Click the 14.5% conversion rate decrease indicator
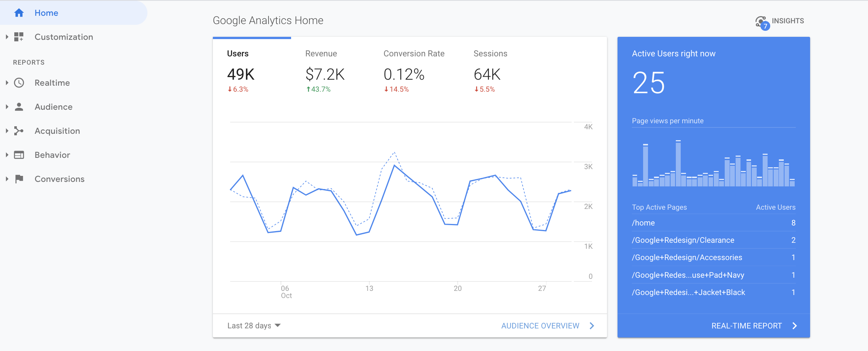868x351 pixels. pyautogui.click(x=396, y=89)
